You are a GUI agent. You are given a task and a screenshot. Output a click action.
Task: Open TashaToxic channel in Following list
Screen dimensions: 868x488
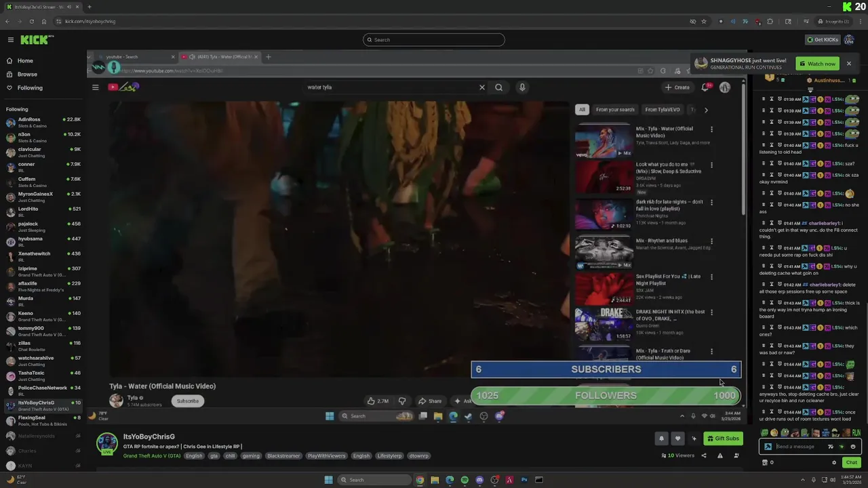pos(43,376)
